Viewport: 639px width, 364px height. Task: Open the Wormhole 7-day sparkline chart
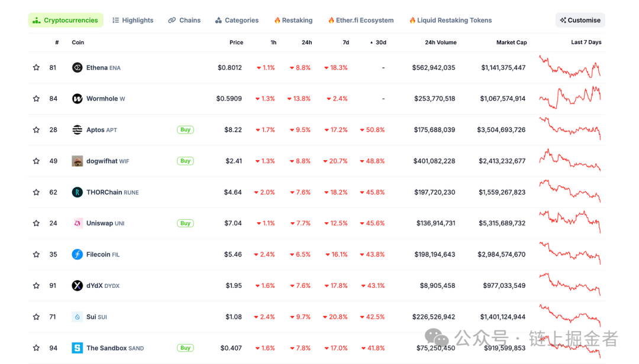pos(570,97)
